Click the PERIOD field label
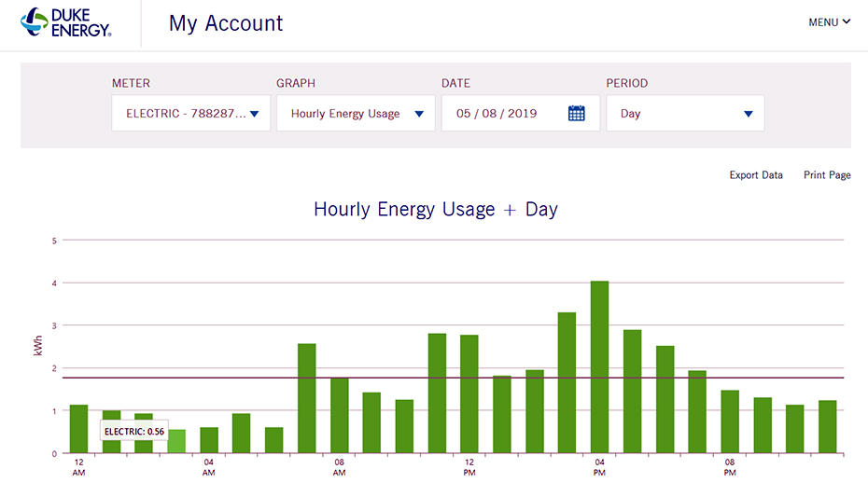 [626, 83]
